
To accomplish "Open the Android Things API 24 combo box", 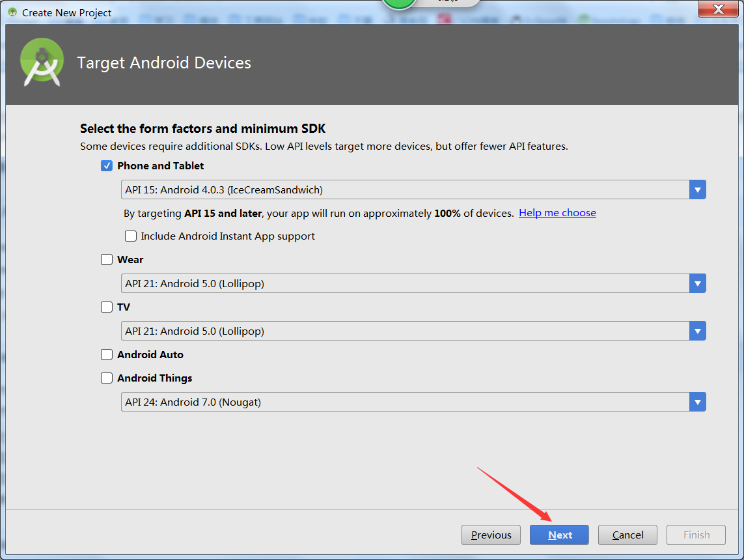I will pos(413,402).
